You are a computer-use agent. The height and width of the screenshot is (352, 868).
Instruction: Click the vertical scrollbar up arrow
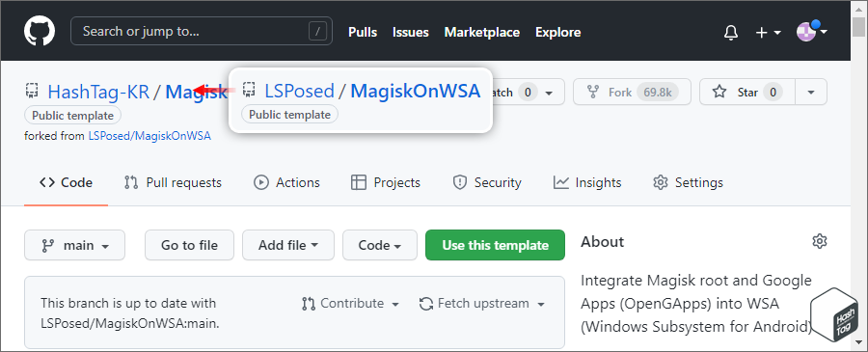coord(858,9)
